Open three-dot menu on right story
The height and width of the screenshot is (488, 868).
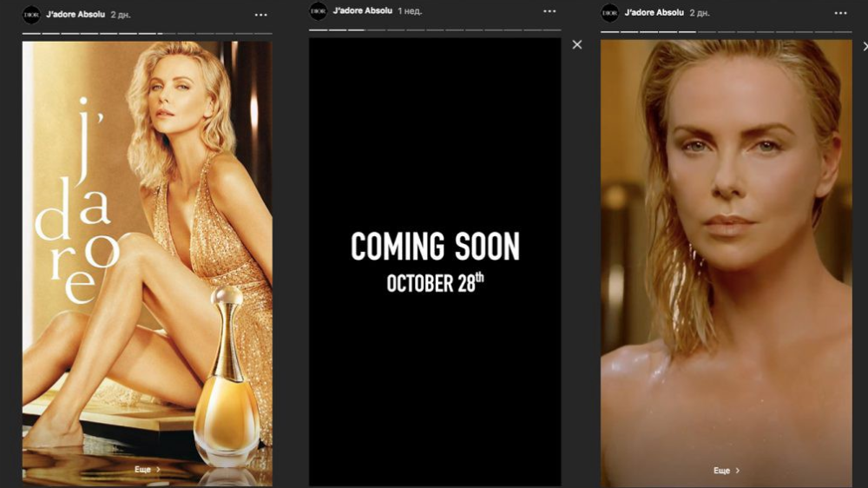pos(840,13)
